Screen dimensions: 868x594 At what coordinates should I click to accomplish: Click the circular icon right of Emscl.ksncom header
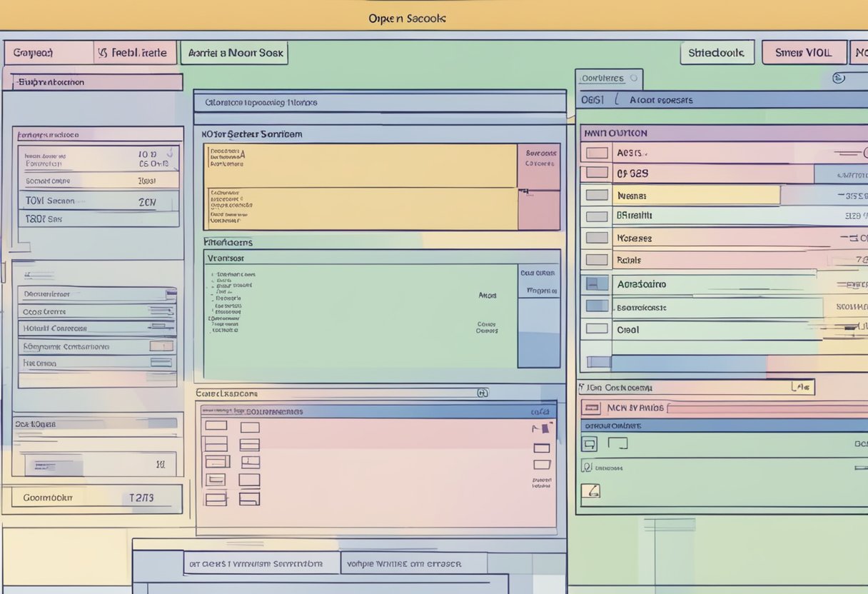(x=482, y=393)
